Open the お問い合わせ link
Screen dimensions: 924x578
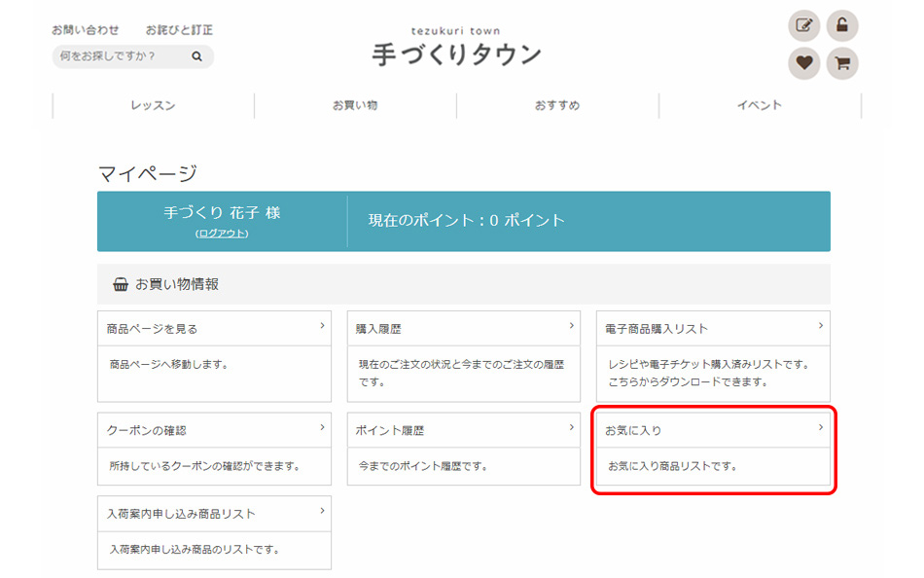pyautogui.click(x=86, y=30)
